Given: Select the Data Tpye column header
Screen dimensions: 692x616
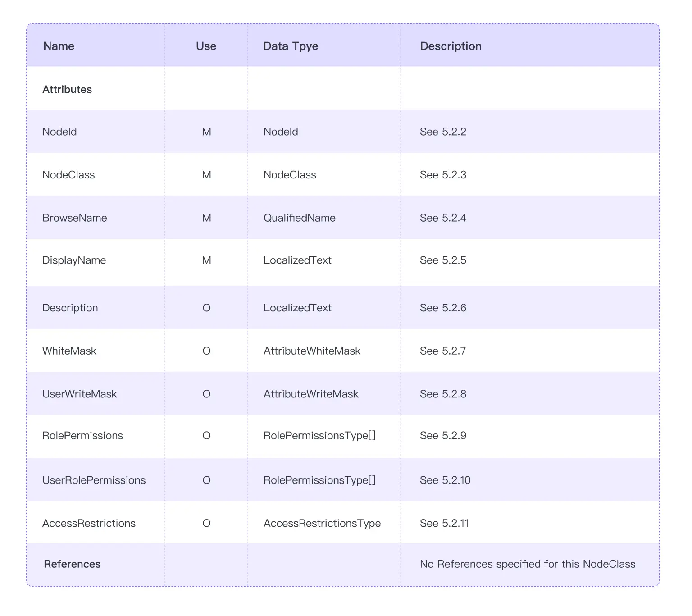Looking at the screenshot, I should click(291, 46).
